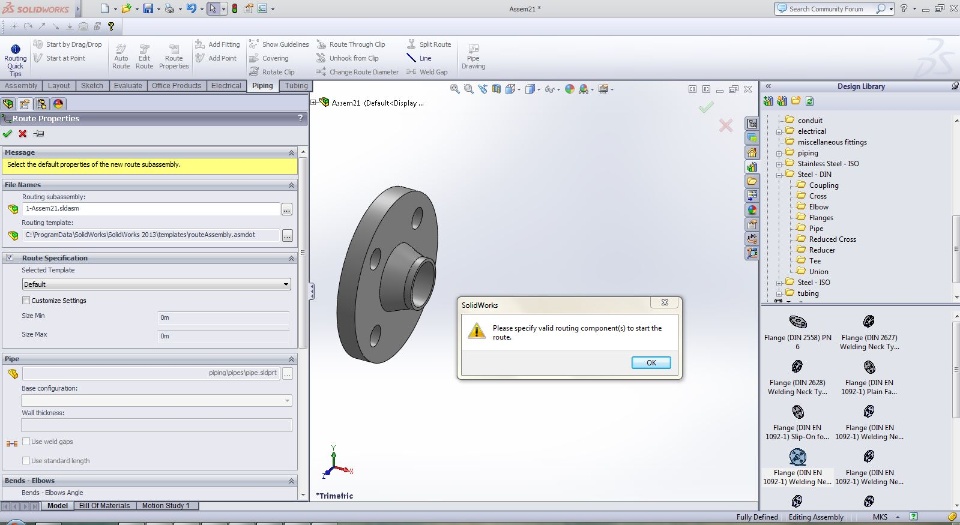Collapse the Bends - Elbows section
Viewport: 960px width, 525px height.
tap(291, 480)
